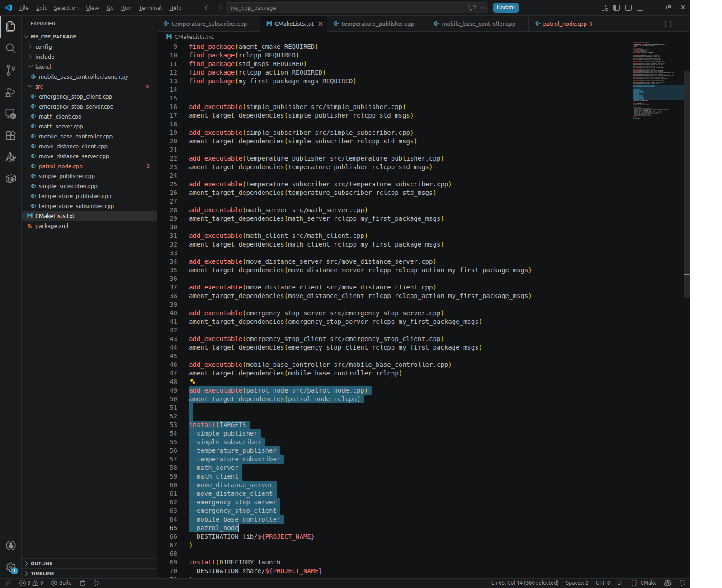Open the Selection menu
The image size is (722, 588).
coord(66,8)
